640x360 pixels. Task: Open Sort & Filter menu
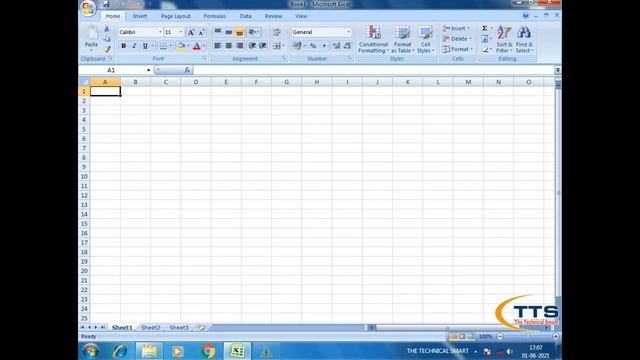click(x=504, y=39)
